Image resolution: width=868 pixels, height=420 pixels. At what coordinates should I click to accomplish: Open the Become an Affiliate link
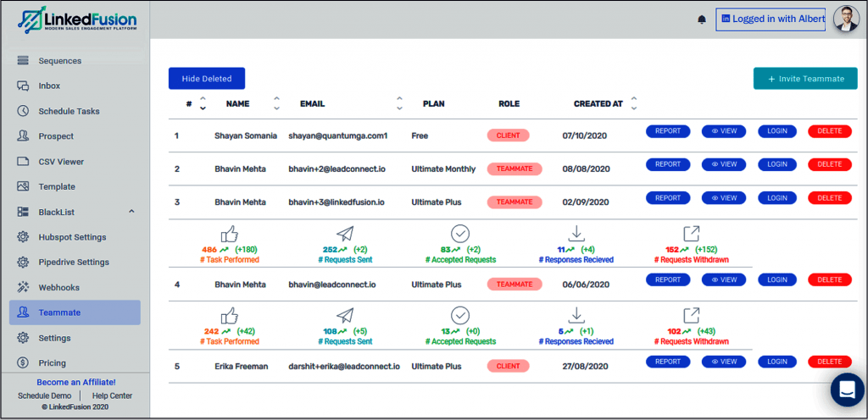(x=75, y=382)
